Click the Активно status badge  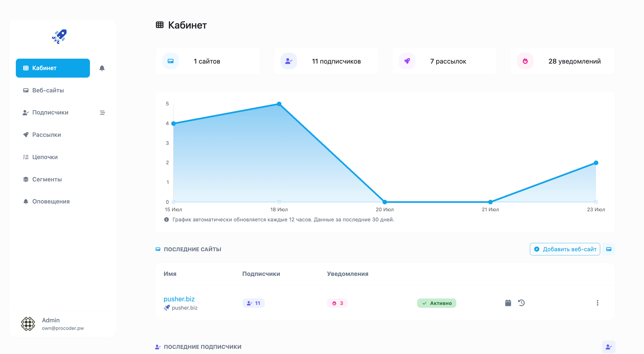(437, 303)
